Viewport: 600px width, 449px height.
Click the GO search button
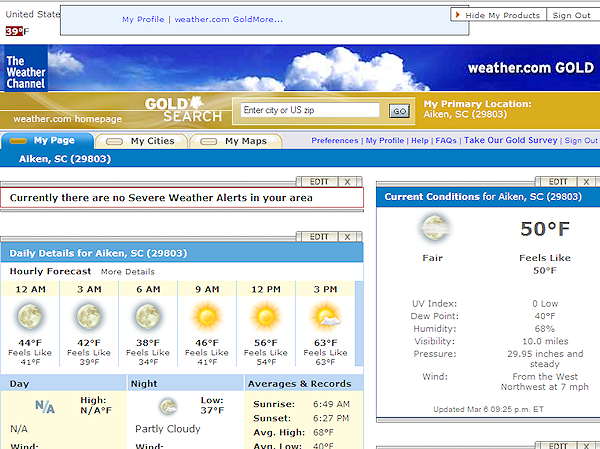tap(399, 111)
